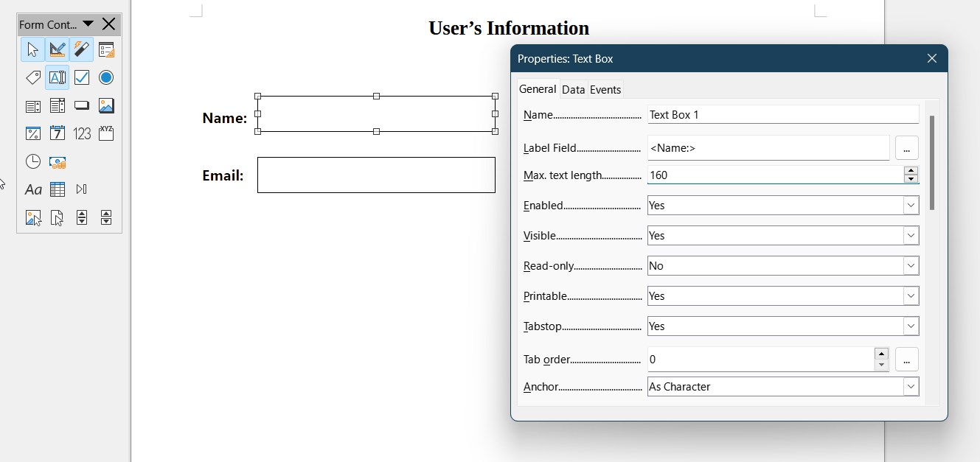
Task: Switch to the Events tab
Action: pyautogui.click(x=605, y=90)
